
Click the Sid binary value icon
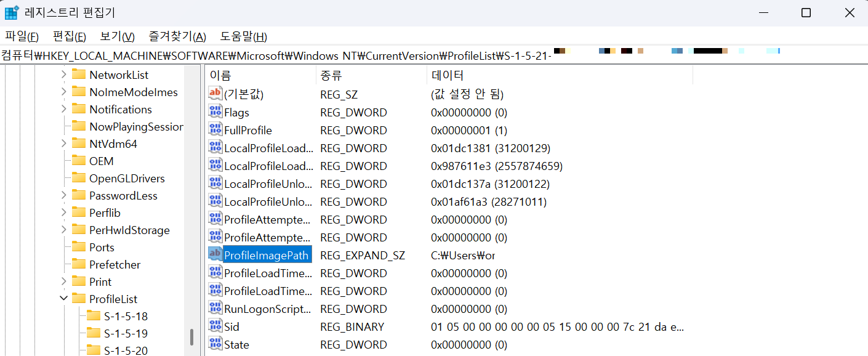tap(215, 326)
